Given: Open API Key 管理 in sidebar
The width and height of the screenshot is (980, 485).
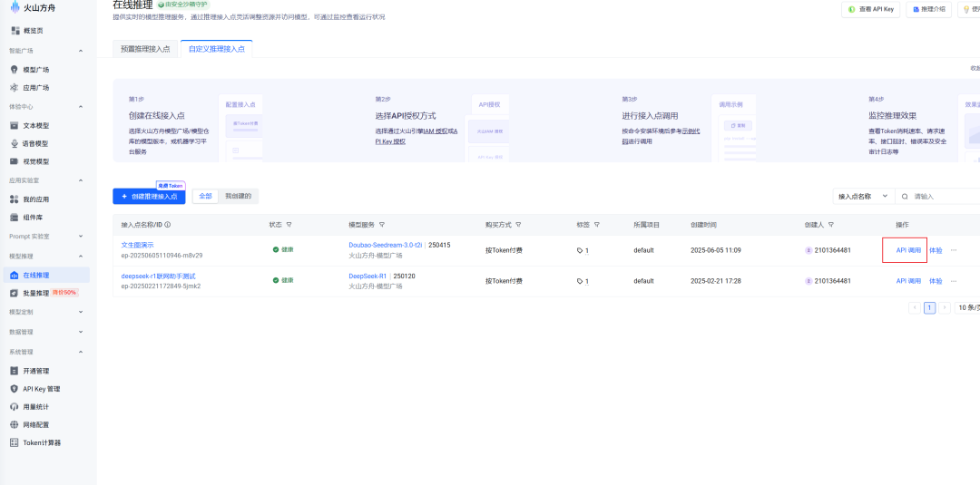Looking at the screenshot, I should coord(41,389).
